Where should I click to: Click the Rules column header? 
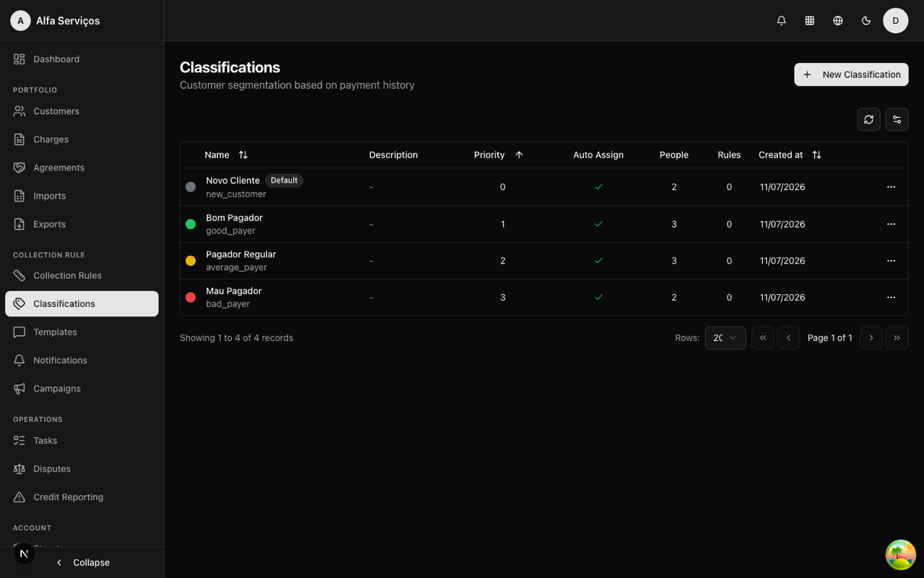pos(729,155)
